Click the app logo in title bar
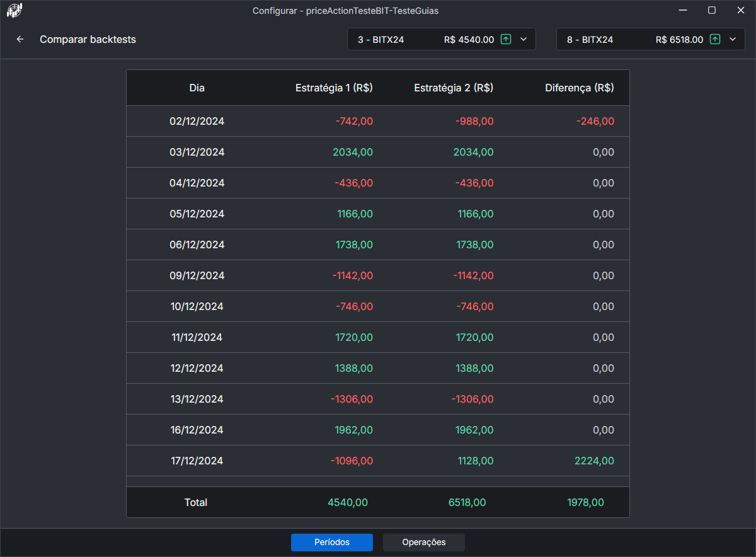Viewport: 756px width, 557px height. click(14, 10)
